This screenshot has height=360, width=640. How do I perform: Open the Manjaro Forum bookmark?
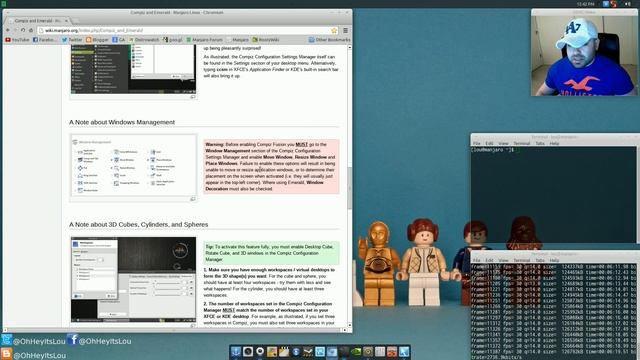click(204, 40)
